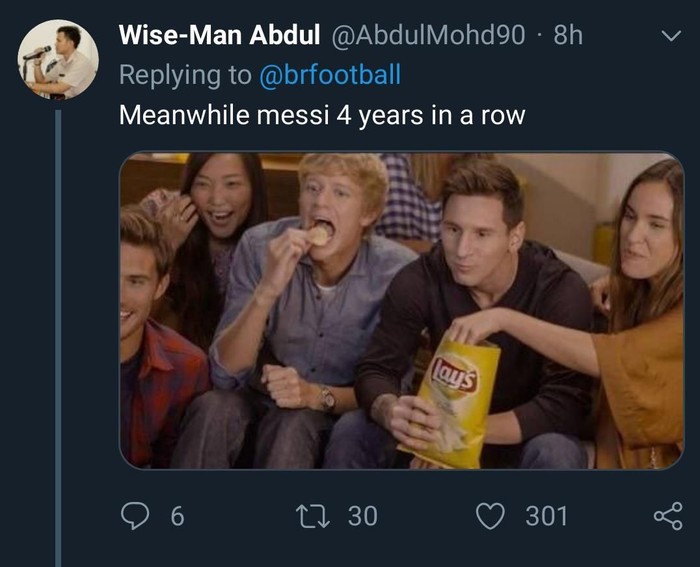Click the reply count of 6
The image size is (700, 567).
click(177, 516)
